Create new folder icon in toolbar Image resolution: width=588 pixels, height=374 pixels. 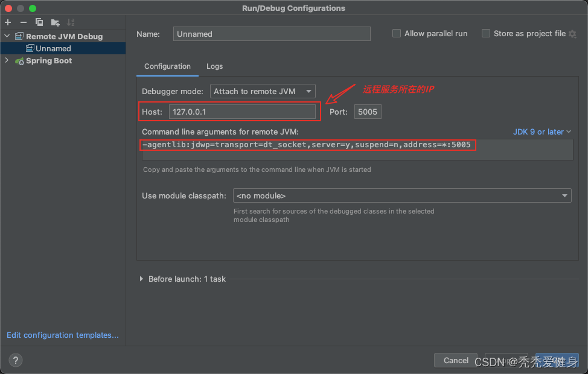[55, 23]
